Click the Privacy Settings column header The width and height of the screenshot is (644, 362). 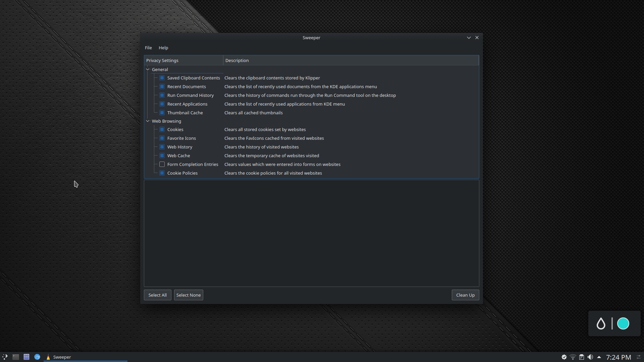[x=183, y=60]
